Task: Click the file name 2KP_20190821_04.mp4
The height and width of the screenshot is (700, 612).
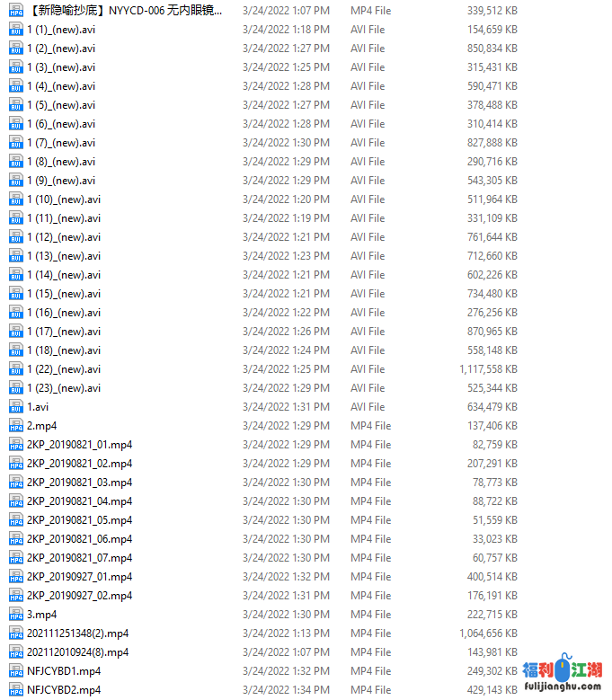Action: click(x=79, y=501)
